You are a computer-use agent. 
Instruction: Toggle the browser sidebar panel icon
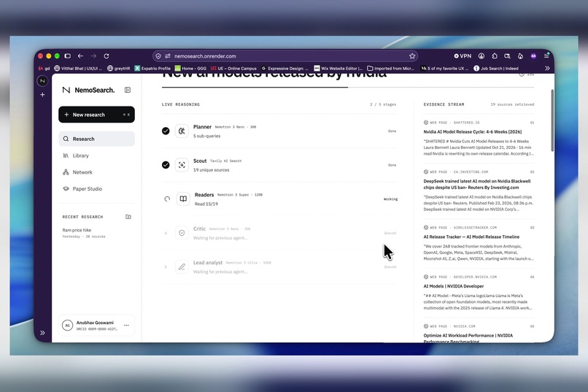pos(68,56)
